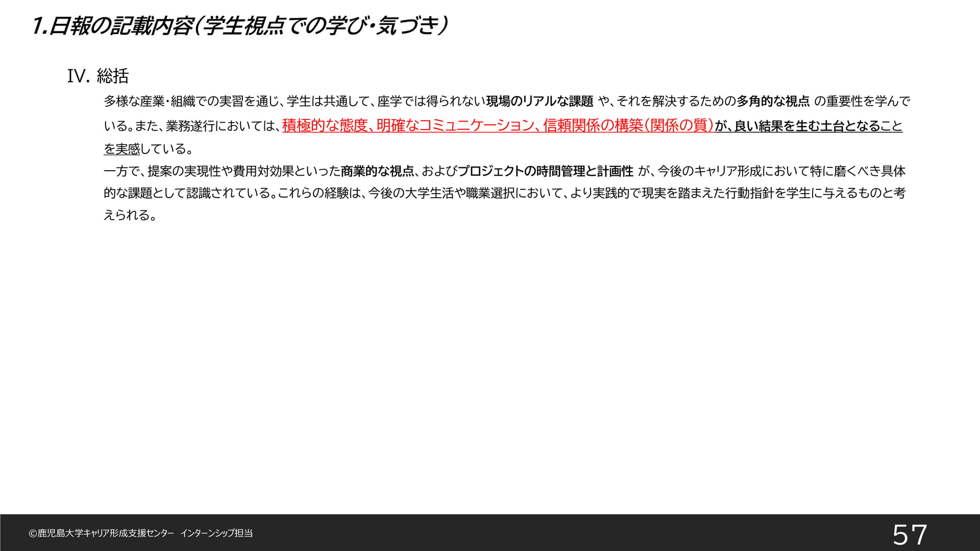Click the red text 明確なコミュニケーション
980x551 pixels.
point(455,126)
